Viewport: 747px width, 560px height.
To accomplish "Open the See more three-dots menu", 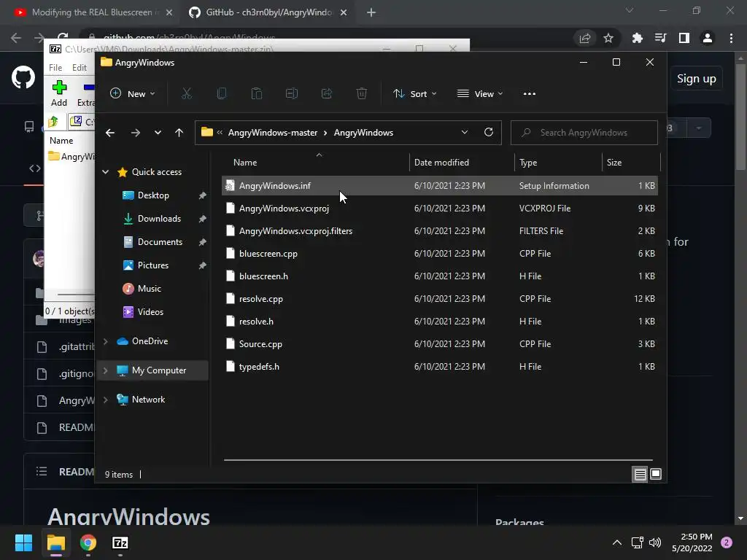I will point(530,94).
